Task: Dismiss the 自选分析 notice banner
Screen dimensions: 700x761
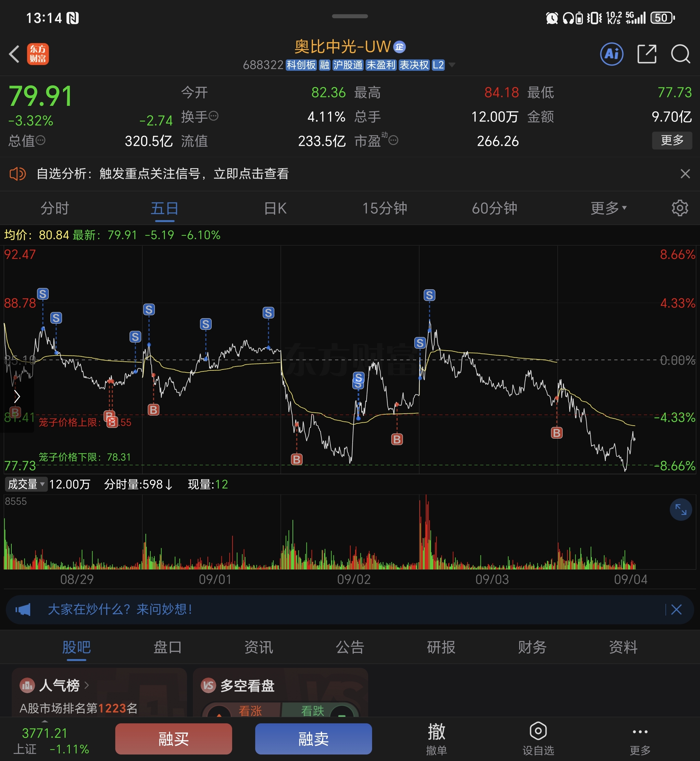Action: 685,174
